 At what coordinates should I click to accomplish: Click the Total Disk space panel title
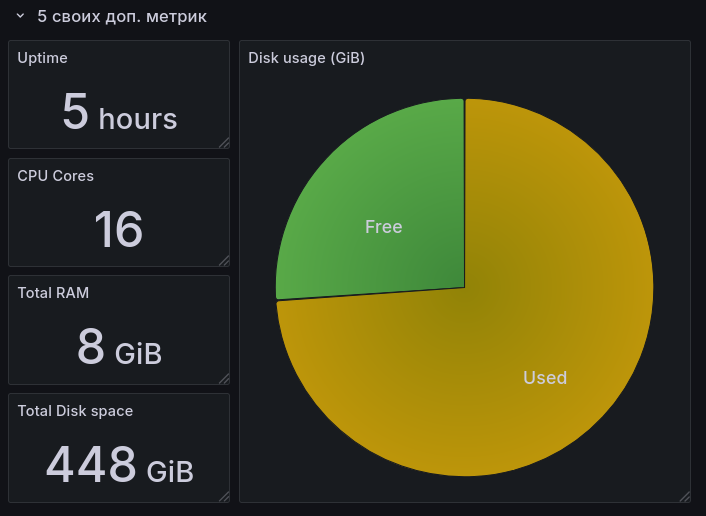[75, 411]
